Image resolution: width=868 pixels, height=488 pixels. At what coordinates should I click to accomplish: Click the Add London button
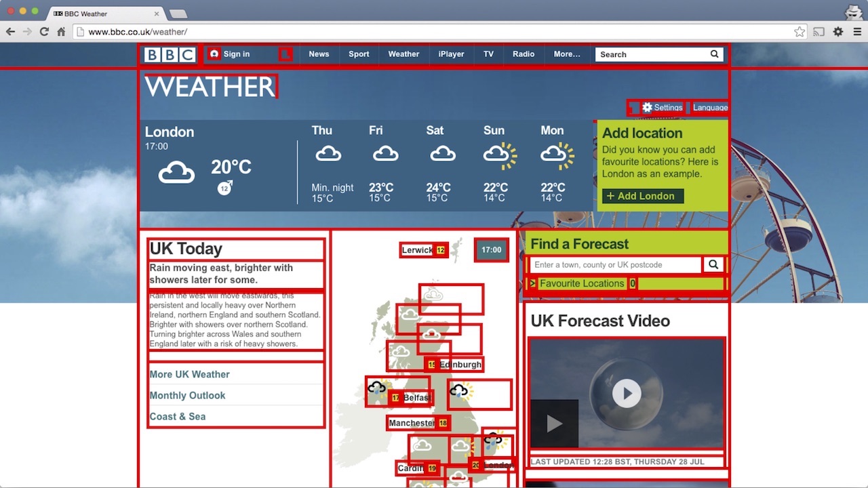[643, 196]
